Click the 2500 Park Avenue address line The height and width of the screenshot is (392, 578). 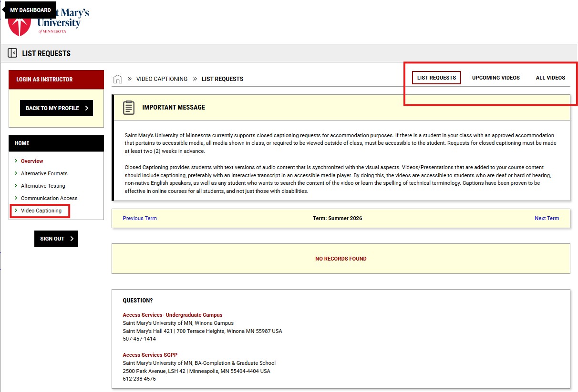(x=196, y=371)
